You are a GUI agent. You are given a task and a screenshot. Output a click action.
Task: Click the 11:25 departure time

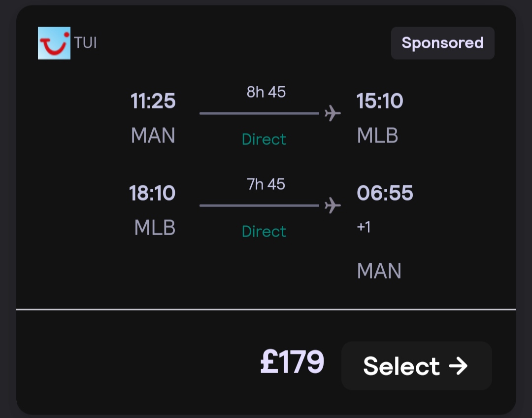(x=153, y=101)
